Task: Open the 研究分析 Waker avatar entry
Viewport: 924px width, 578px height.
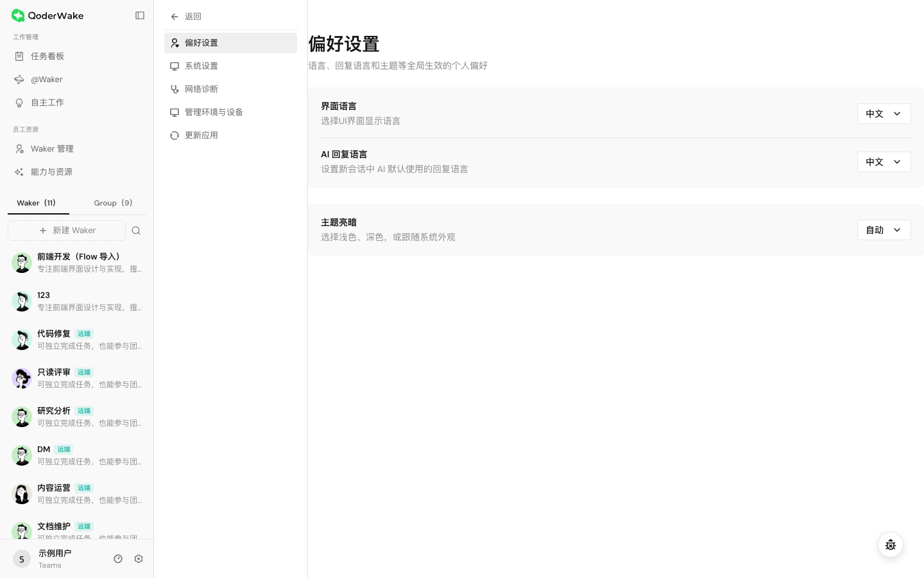Action: click(77, 417)
